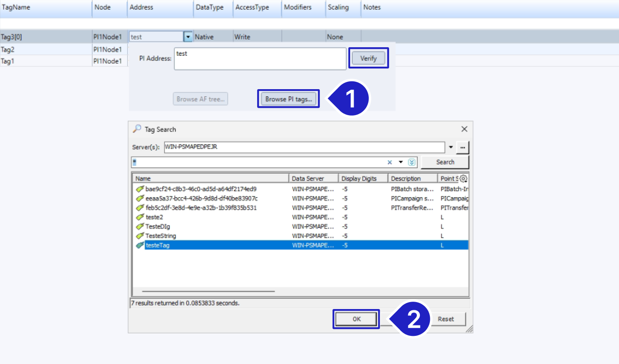The width and height of the screenshot is (619, 364).
Task: Click the TesteString tag icon
Action: click(x=139, y=235)
